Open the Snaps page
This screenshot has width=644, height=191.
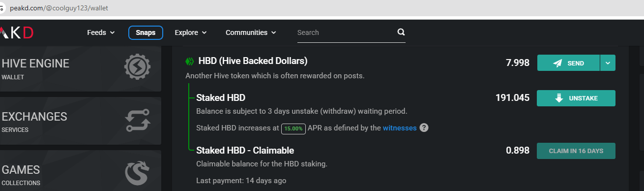[x=146, y=32]
